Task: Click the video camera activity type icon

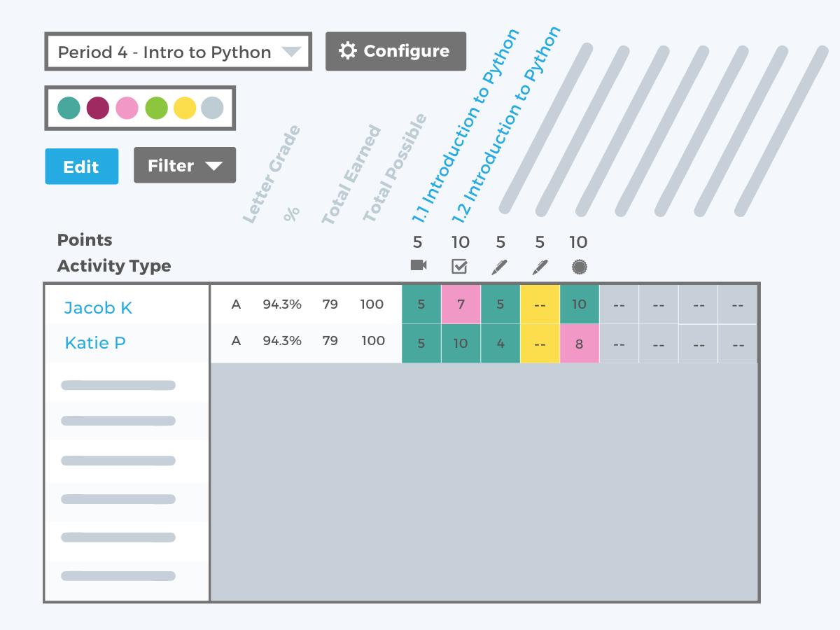Action: pyautogui.click(x=419, y=266)
